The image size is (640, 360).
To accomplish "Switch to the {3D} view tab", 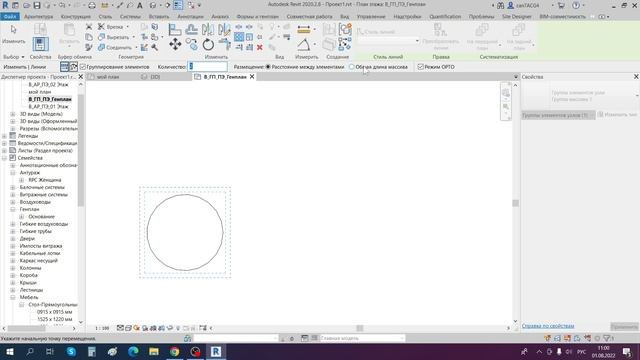I will tap(155, 77).
